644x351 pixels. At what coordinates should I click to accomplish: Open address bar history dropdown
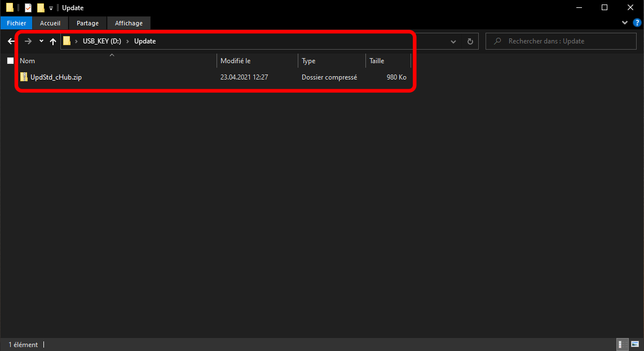point(453,42)
